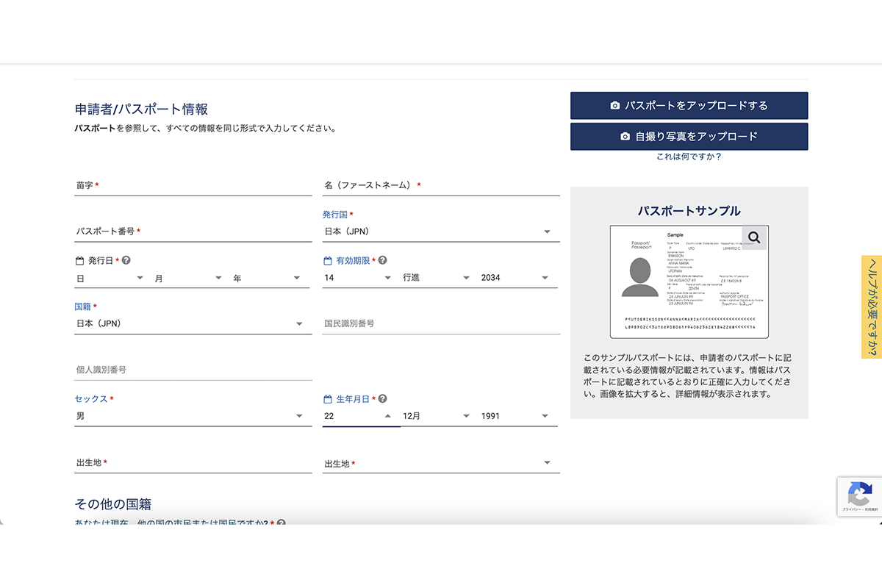Open the 出生地 country dropdown
The image size is (882, 588).
click(441, 463)
